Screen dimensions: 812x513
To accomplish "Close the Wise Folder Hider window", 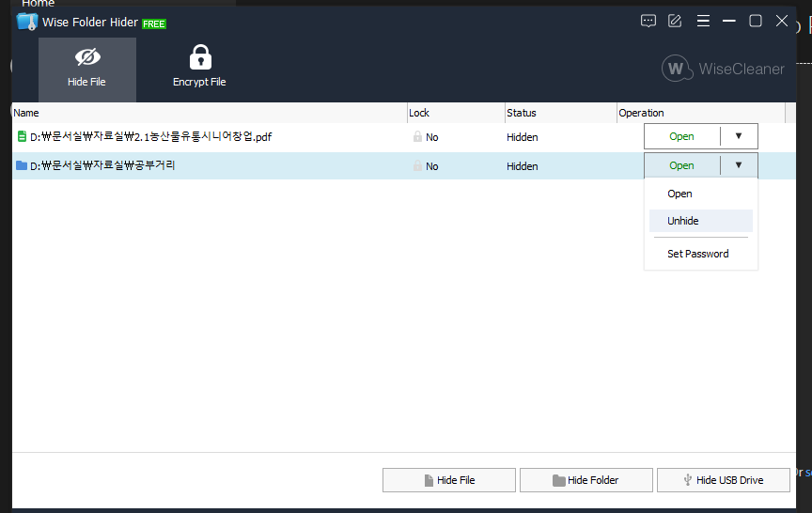I will [x=782, y=22].
